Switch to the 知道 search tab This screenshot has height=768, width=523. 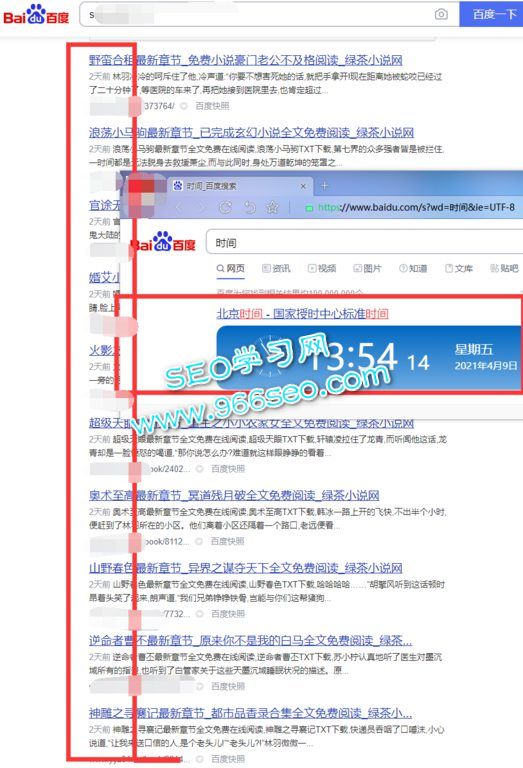[x=413, y=268]
